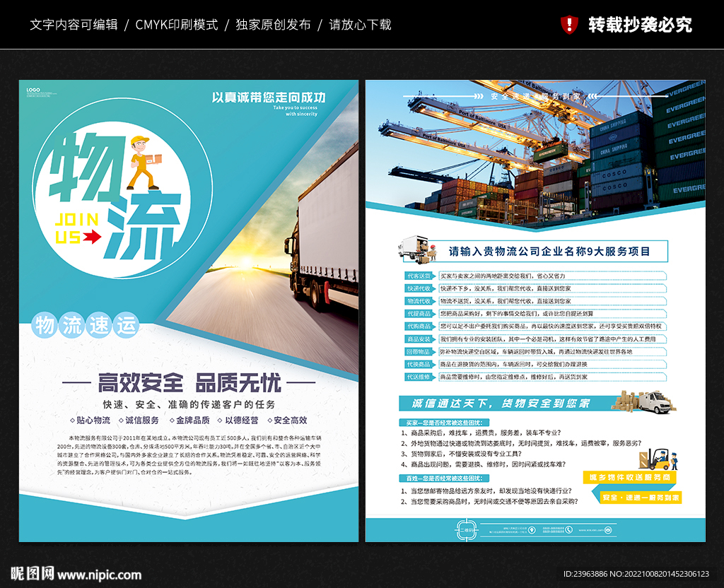724x588 pixels.
Task: Click the 物流代收 service tag
Action: click(419, 301)
